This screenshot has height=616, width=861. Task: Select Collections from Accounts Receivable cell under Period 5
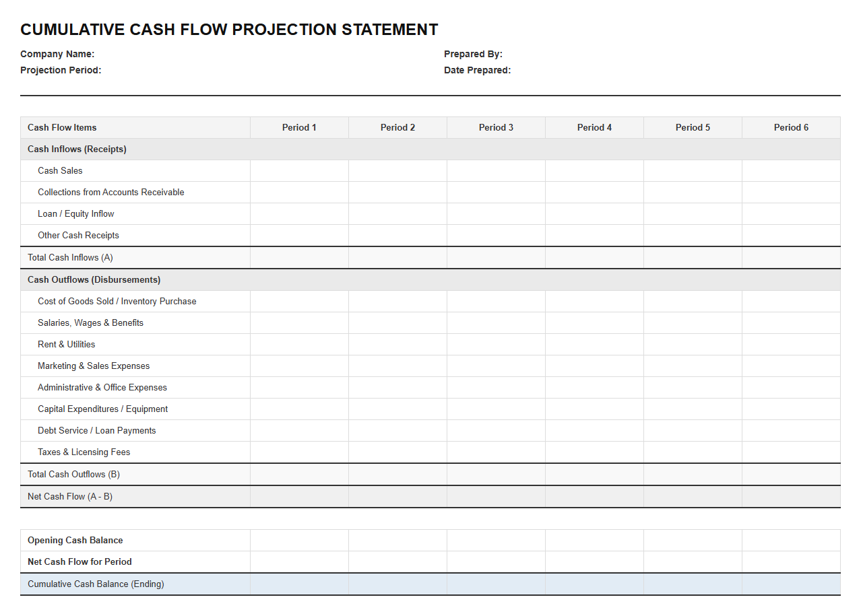coord(693,192)
